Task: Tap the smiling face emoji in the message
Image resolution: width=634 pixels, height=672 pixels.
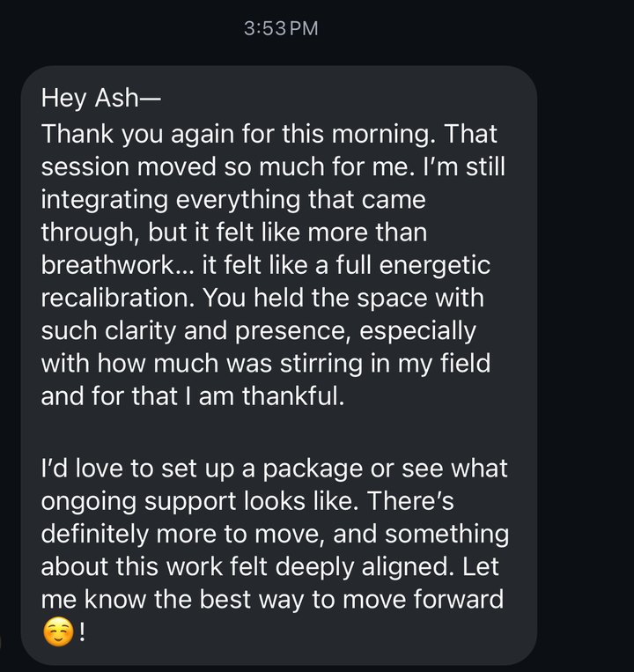Action: [x=58, y=632]
